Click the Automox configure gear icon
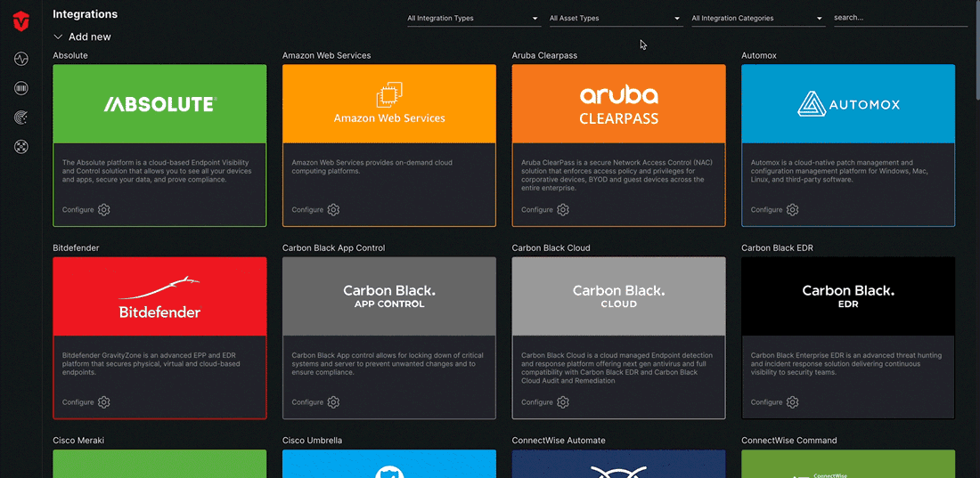This screenshot has width=980, height=478. [x=792, y=210]
